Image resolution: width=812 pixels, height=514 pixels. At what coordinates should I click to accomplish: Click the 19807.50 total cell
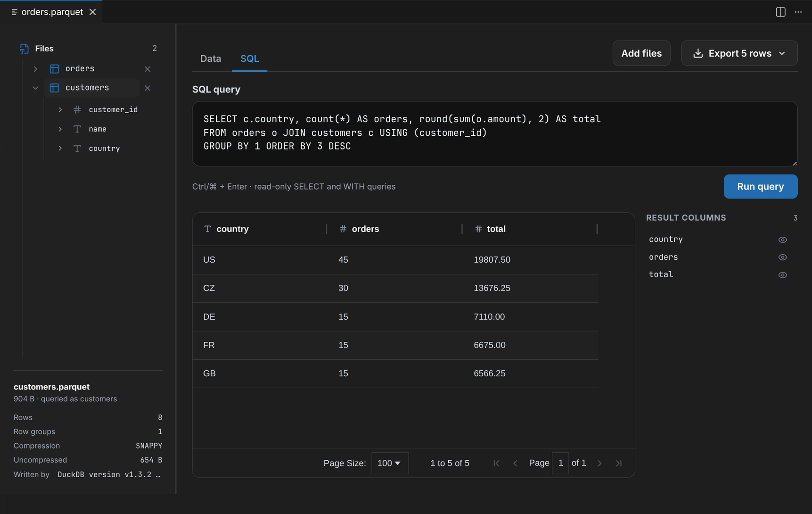[x=531, y=260]
